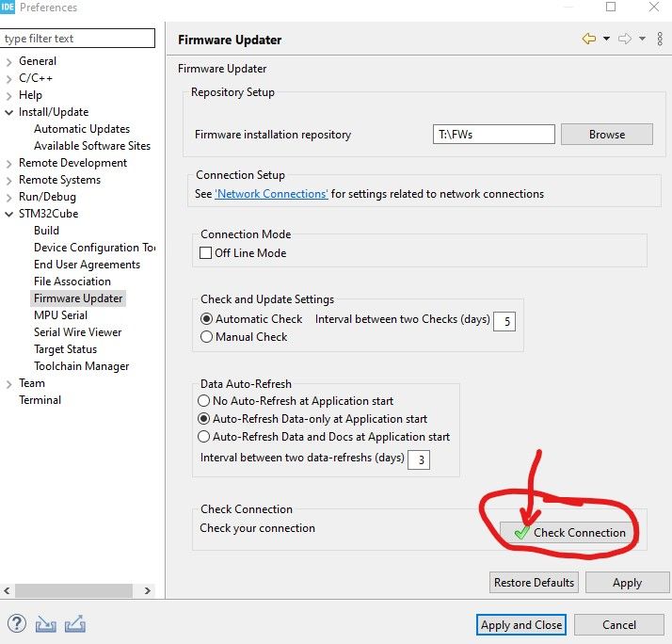672x644 pixels.
Task: Enable the Off Line Mode checkbox
Action: (x=206, y=252)
